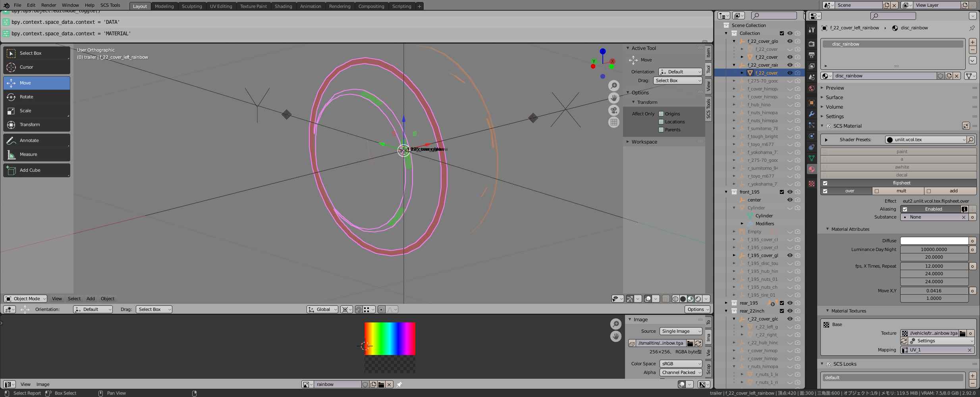Open the Render menu

coord(48,5)
